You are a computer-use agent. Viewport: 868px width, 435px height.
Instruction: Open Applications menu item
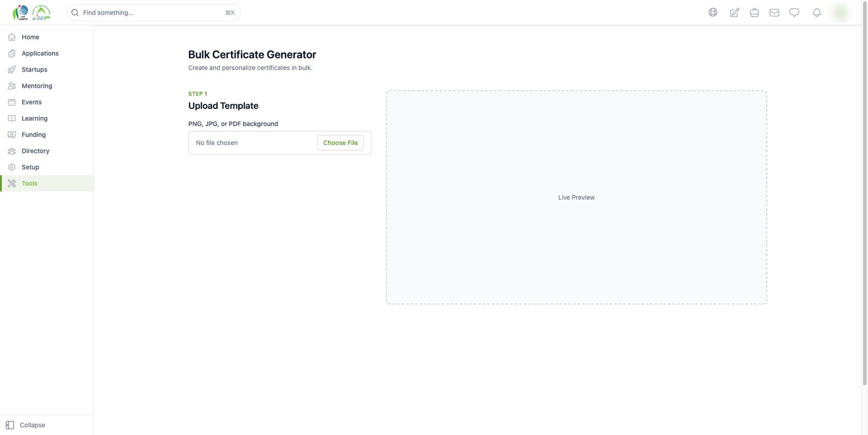[47, 53]
